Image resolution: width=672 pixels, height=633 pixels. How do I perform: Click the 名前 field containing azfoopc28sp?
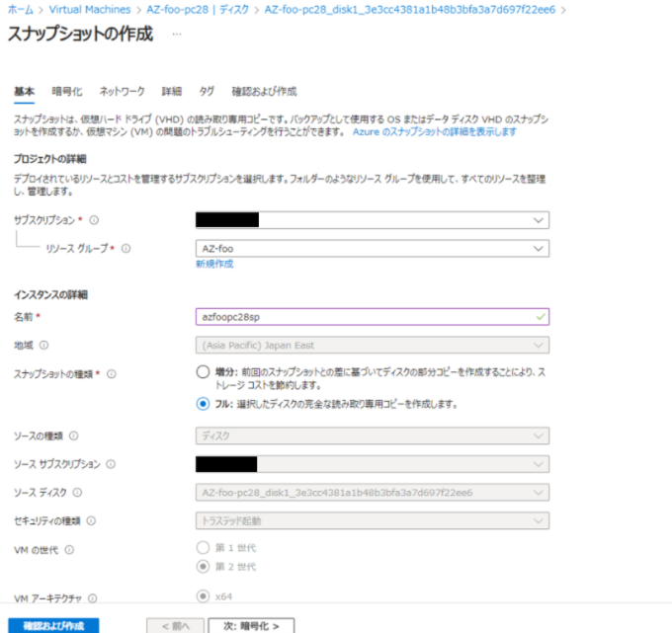373,317
